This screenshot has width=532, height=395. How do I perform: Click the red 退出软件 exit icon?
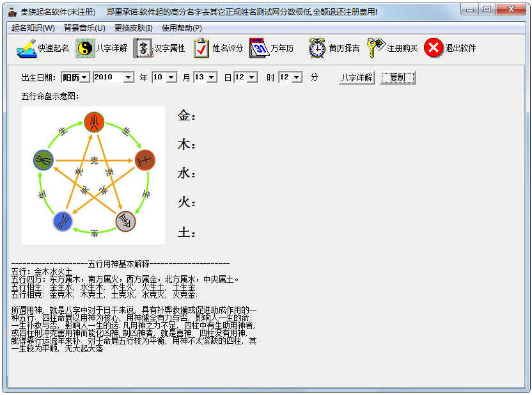434,48
